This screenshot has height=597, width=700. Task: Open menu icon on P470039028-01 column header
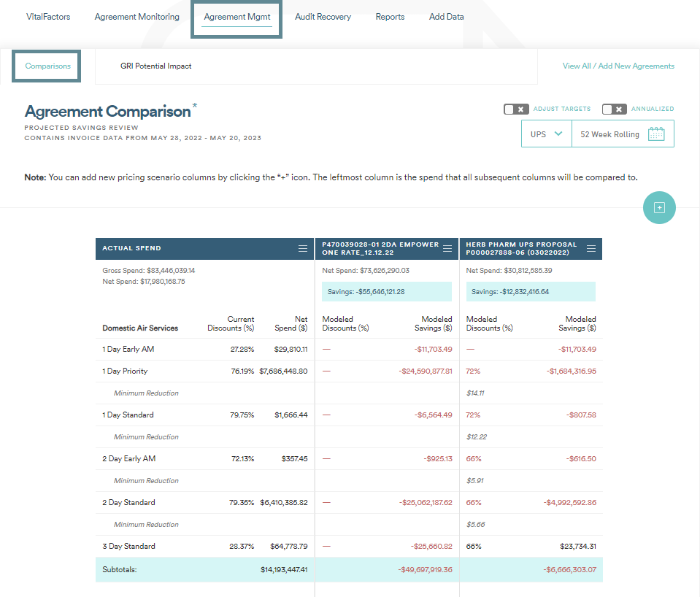point(447,248)
